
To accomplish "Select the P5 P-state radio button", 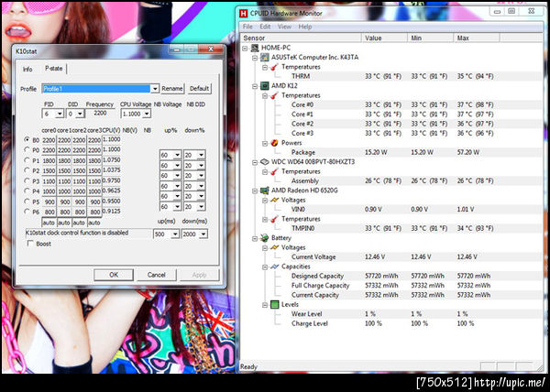I will 27,201.
